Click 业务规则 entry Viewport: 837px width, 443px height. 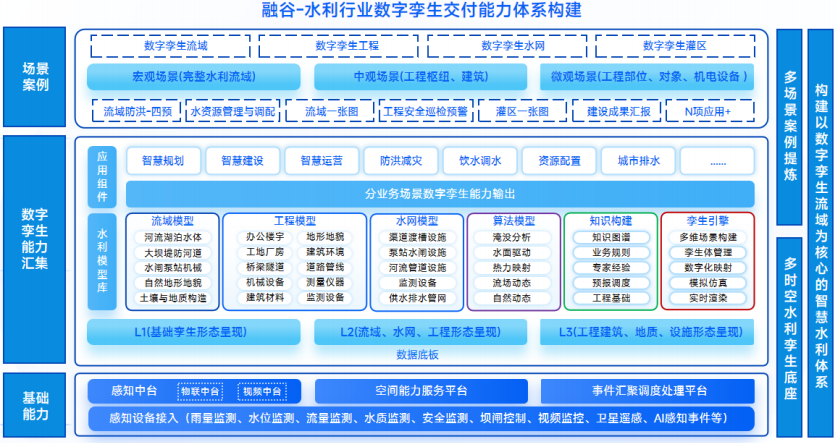[611, 252]
